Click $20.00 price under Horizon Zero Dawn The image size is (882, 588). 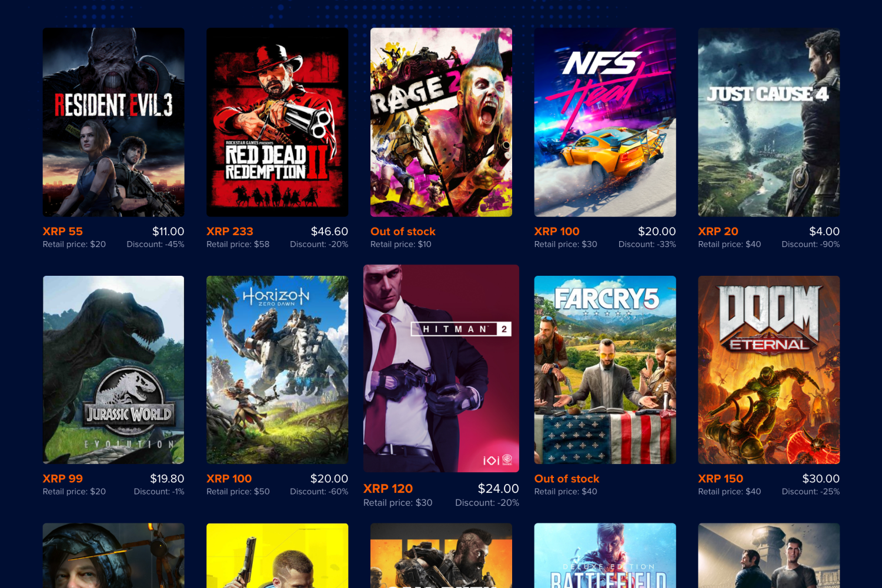[x=329, y=479]
